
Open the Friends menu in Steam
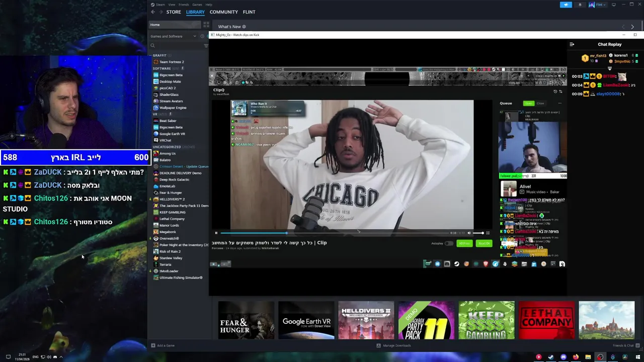184,5
